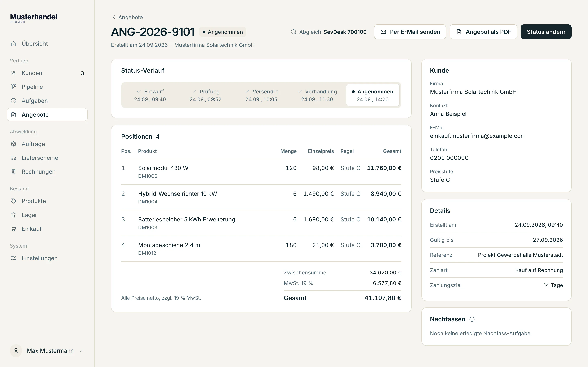The image size is (588, 367).
Task: Click the SevDesk Abgleich sync icon
Action: [x=294, y=32]
